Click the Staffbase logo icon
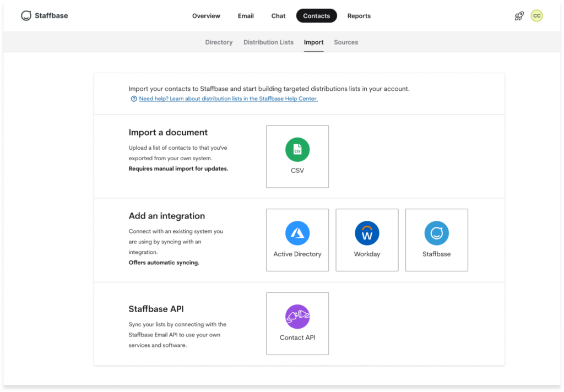The image size is (564, 392). (x=26, y=15)
